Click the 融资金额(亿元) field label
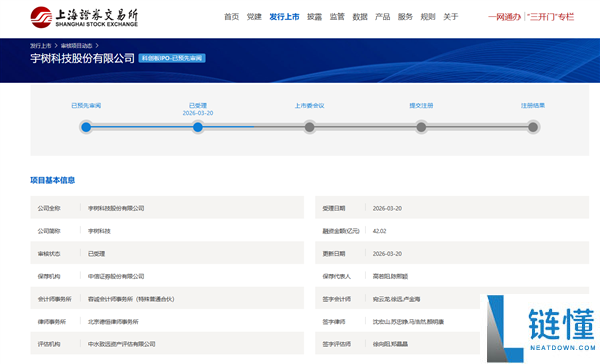 pos(341,231)
